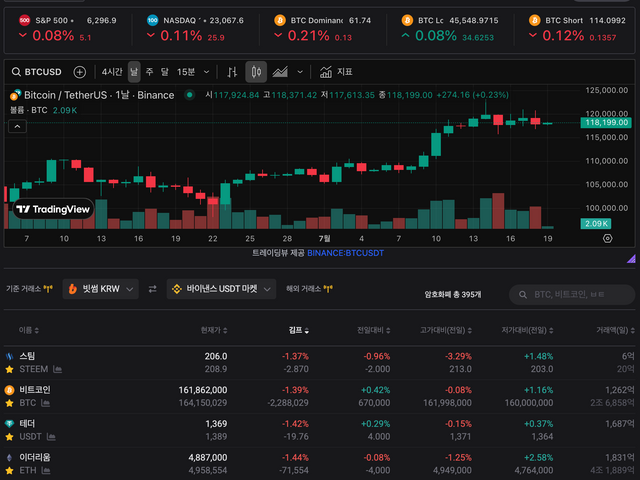Select the 비트코인 row name
Image resolution: width=640 pixels, height=480 pixels.
point(35,390)
